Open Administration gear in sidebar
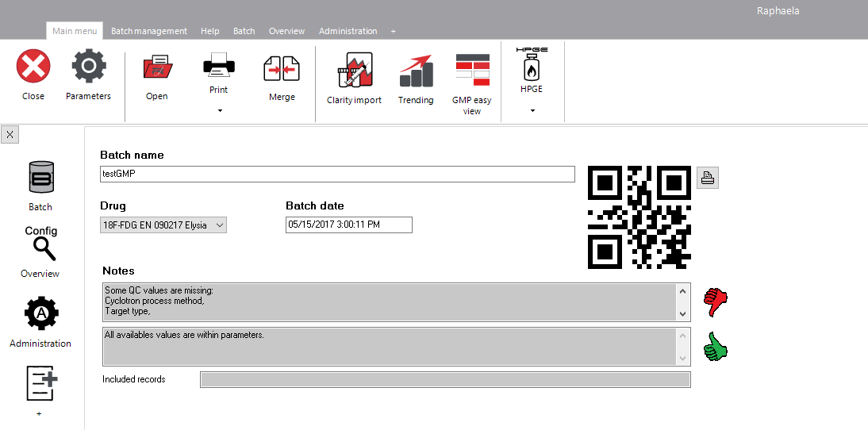 pyautogui.click(x=41, y=313)
